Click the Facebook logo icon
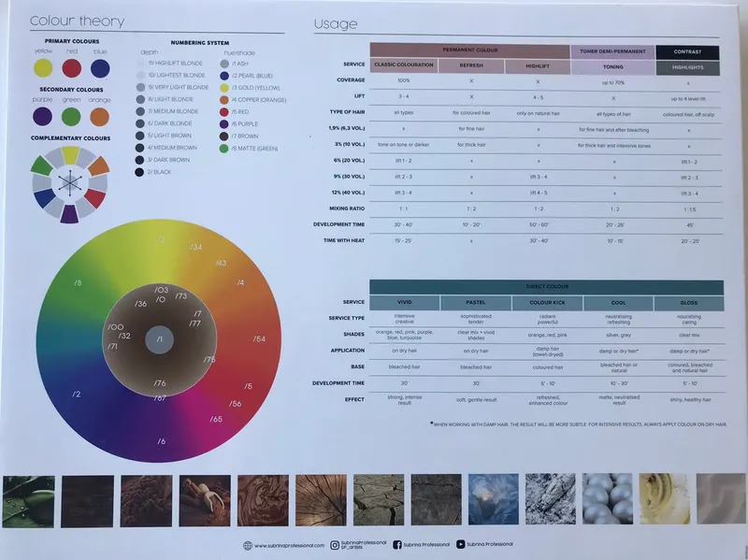Screen dimensions: 748x560 [x=396, y=545]
